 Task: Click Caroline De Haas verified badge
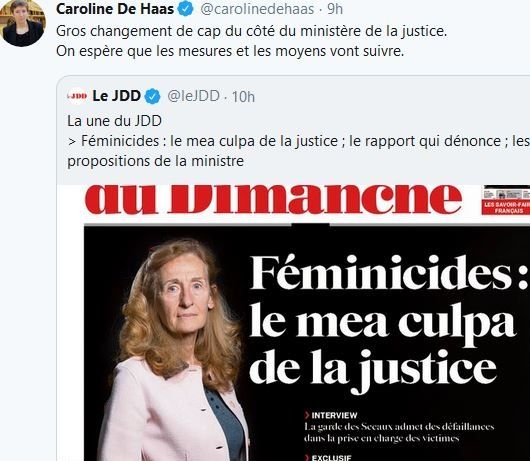pyautogui.click(x=186, y=9)
